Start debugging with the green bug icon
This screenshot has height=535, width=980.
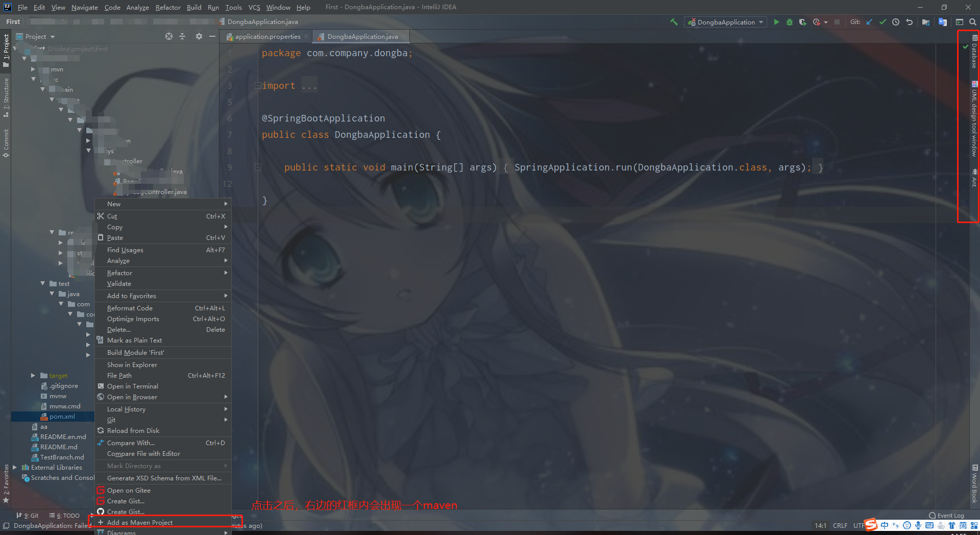pyautogui.click(x=790, y=22)
